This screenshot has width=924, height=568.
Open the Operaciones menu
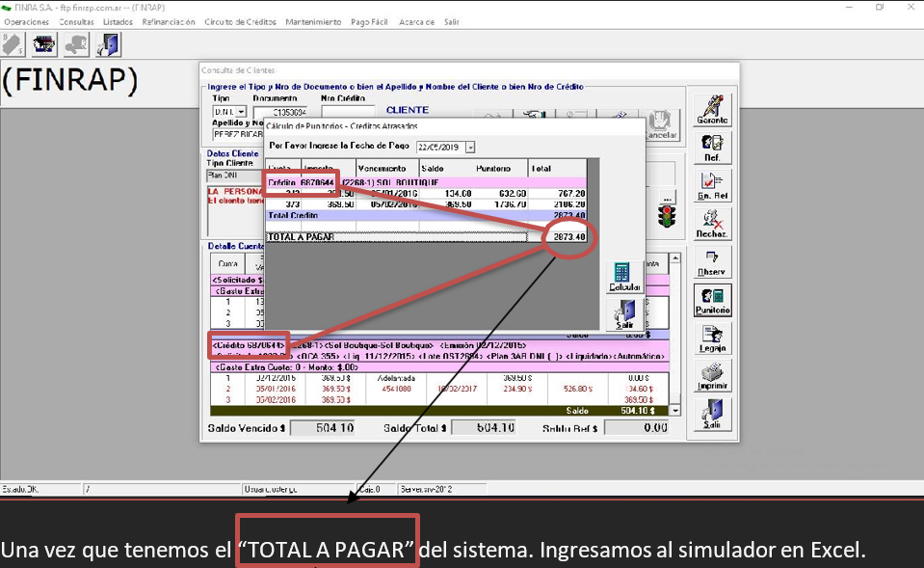(26, 21)
